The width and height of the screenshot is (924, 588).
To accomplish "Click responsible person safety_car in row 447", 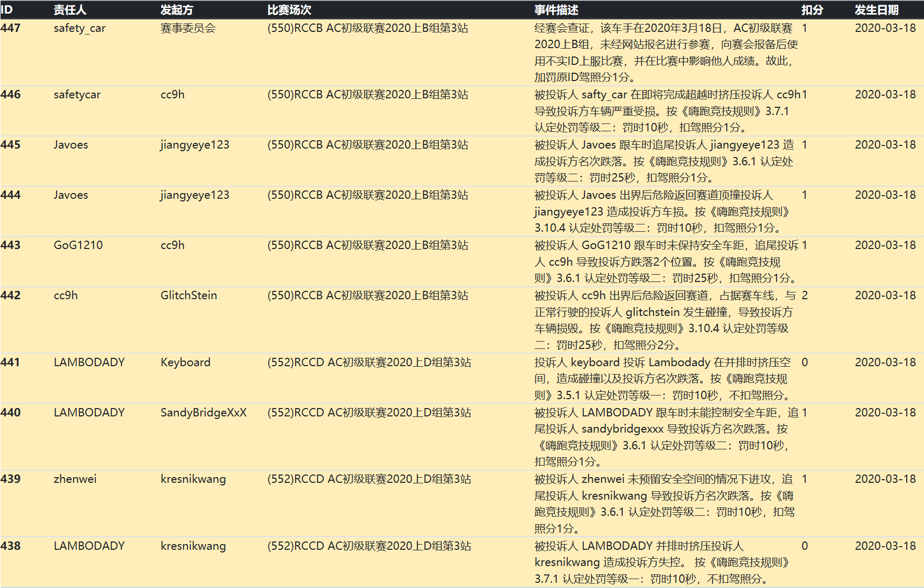I will coord(80,29).
